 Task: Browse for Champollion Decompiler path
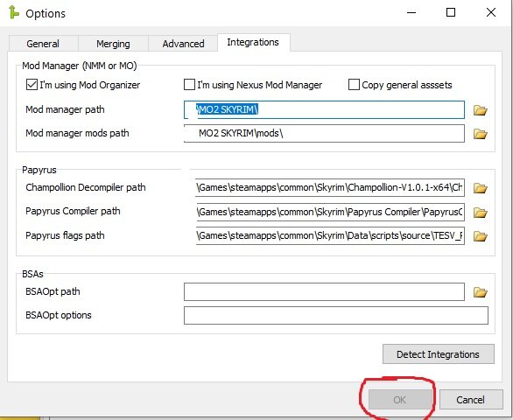(x=481, y=188)
